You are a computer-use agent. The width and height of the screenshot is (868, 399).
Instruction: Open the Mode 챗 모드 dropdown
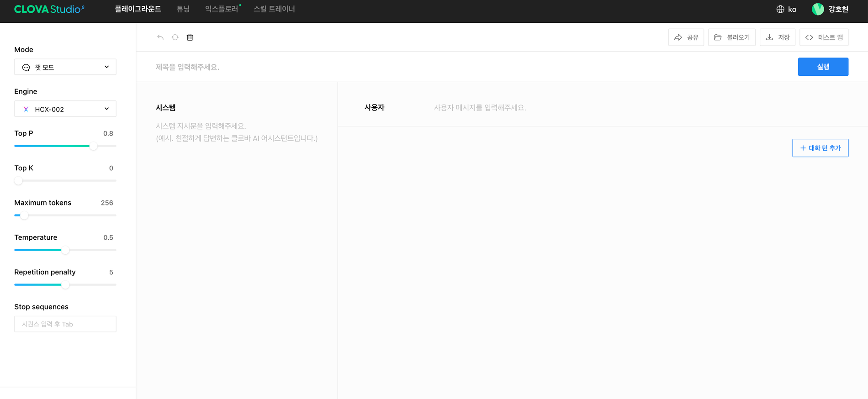[x=65, y=67]
